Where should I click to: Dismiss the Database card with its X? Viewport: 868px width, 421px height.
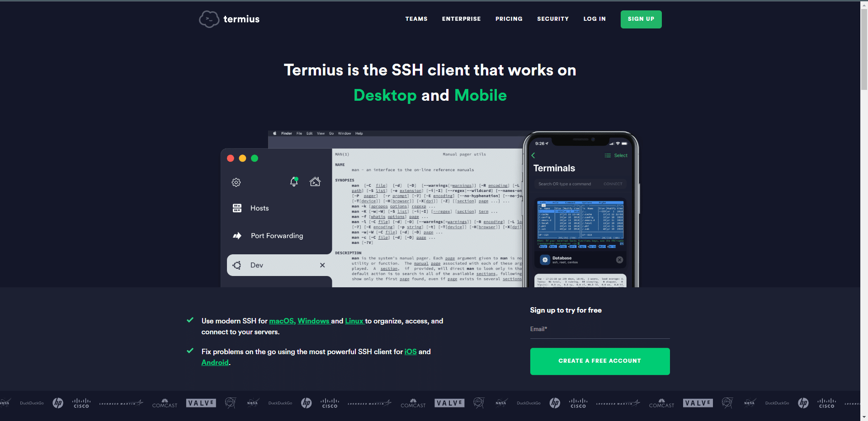619,260
